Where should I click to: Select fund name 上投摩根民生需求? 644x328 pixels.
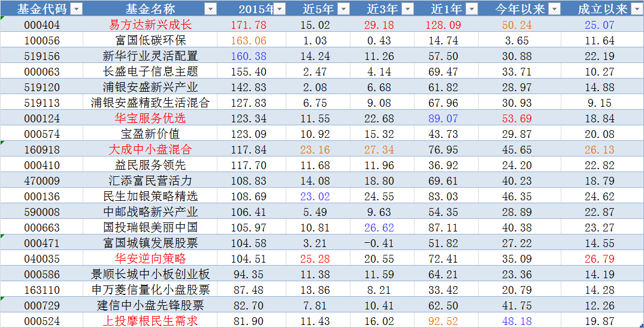click(150, 321)
